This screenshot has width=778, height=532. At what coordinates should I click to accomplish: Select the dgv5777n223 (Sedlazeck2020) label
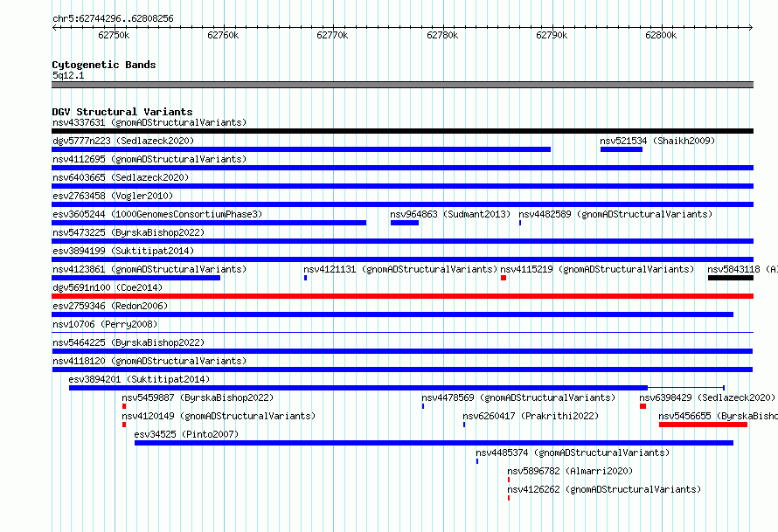[x=123, y=141]
